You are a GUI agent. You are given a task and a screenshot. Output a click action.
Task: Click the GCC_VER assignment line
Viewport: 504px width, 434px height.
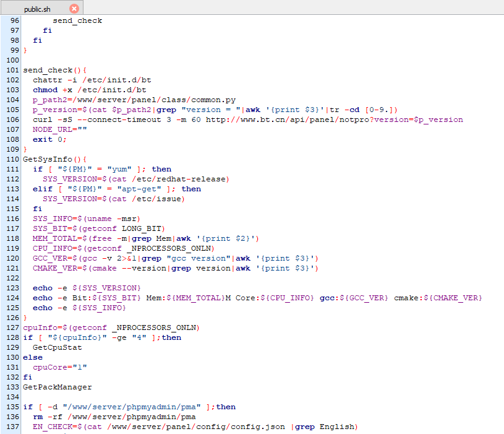pyautogui.click(x=176, y=258)
